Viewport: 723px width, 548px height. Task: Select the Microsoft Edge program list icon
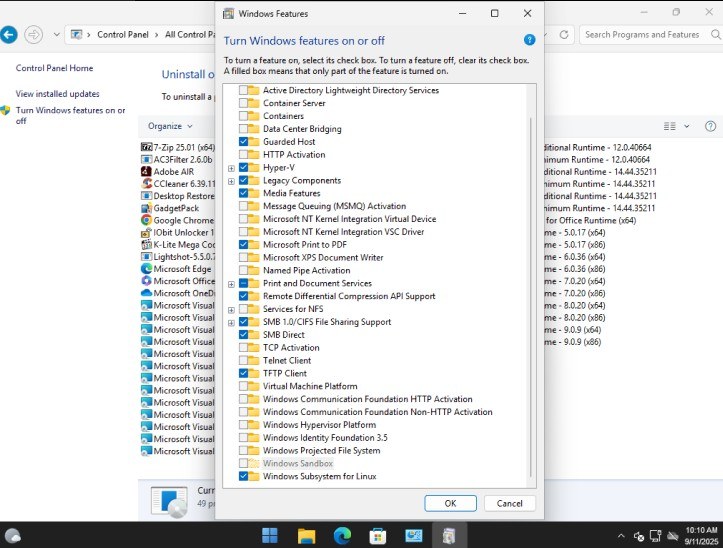pos(146,269)
